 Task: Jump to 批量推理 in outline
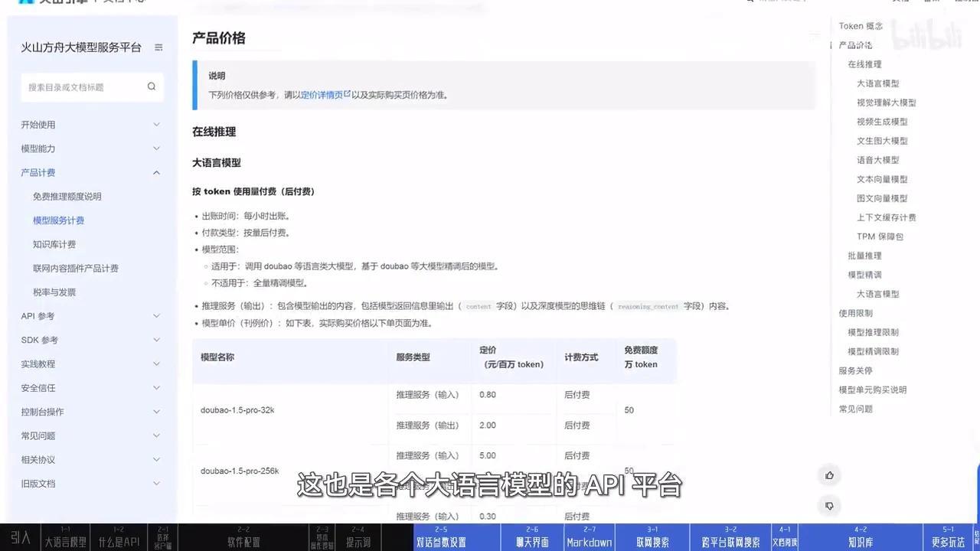(x=864, y=256)
